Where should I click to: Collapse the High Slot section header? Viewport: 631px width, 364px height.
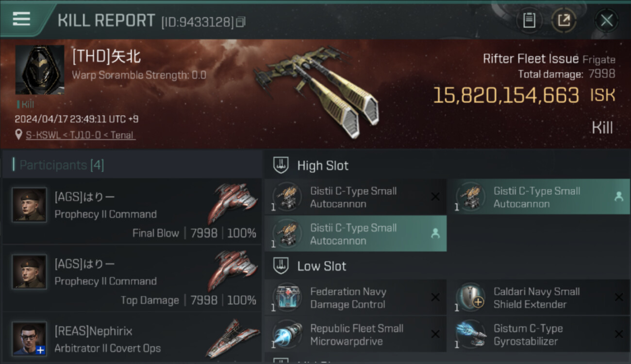point(311,165)
